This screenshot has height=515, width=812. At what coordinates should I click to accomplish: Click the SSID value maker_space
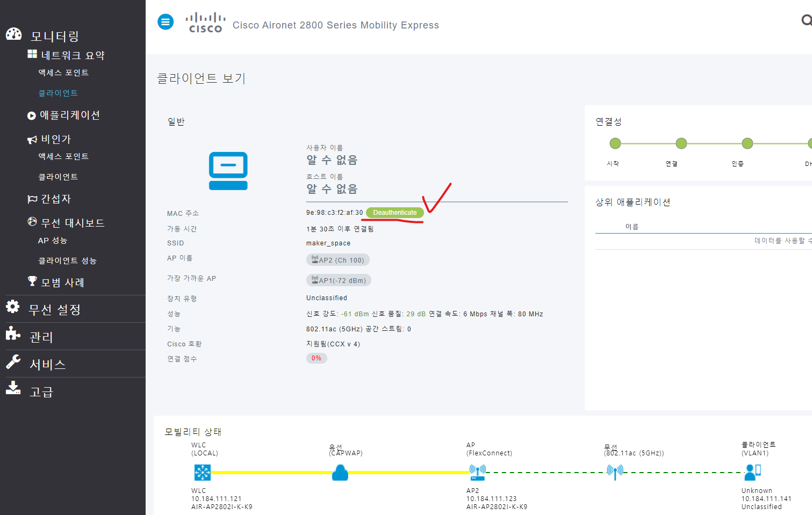click(328, 243)
